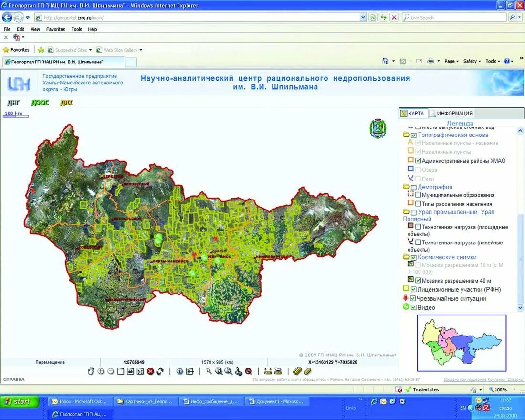Click the IE Back navigation button

[x=7, y=17]
